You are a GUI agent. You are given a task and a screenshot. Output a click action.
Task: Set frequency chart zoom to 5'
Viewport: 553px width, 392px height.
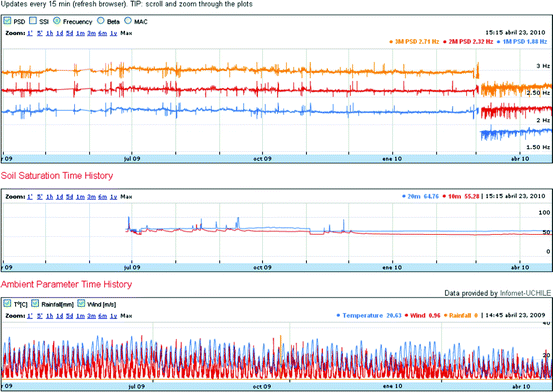pyautogui.click(x=40, y=33)
